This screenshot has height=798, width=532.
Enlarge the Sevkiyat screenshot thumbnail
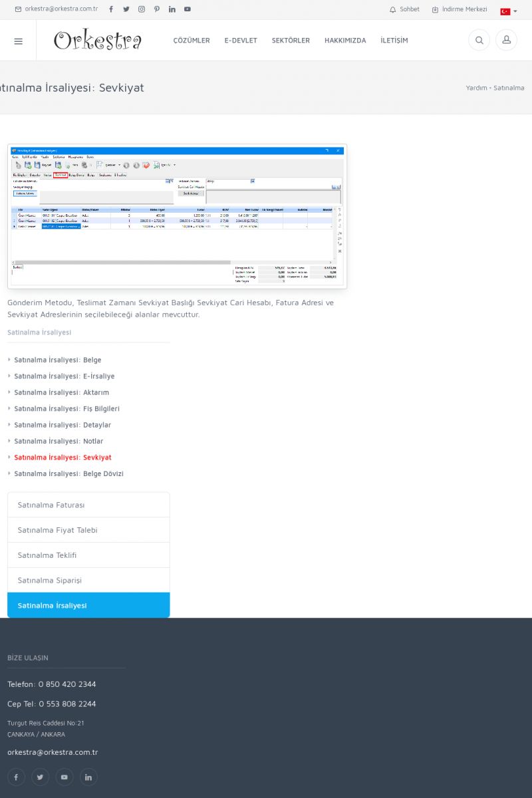tap(177, 216)
